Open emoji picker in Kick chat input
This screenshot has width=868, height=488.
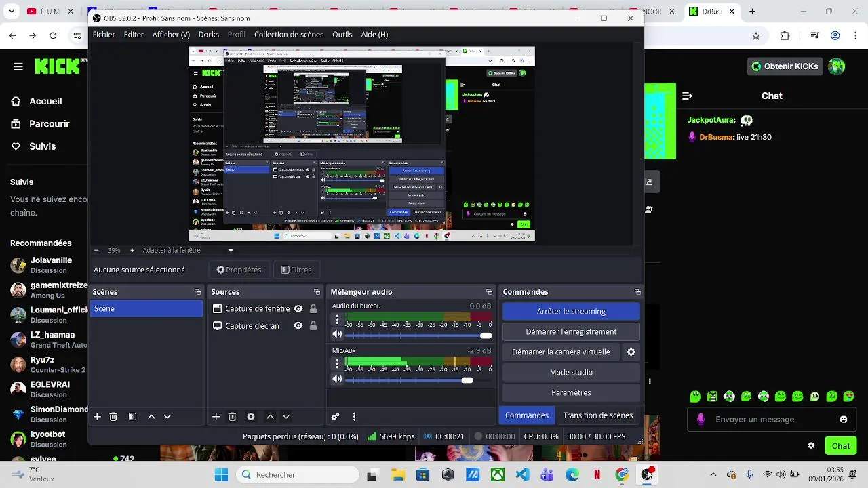point(844,420)
